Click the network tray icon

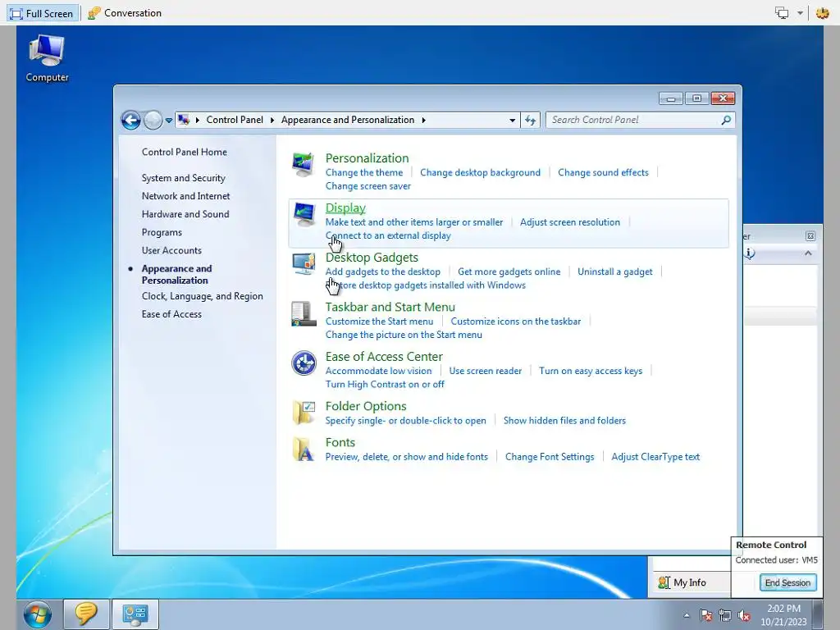(725, 615)
